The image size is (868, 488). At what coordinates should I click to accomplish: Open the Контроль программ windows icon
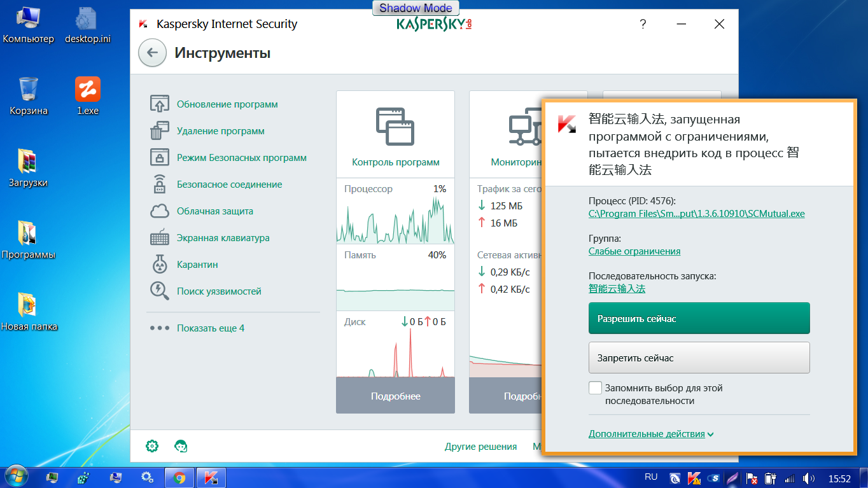point(395,125)
